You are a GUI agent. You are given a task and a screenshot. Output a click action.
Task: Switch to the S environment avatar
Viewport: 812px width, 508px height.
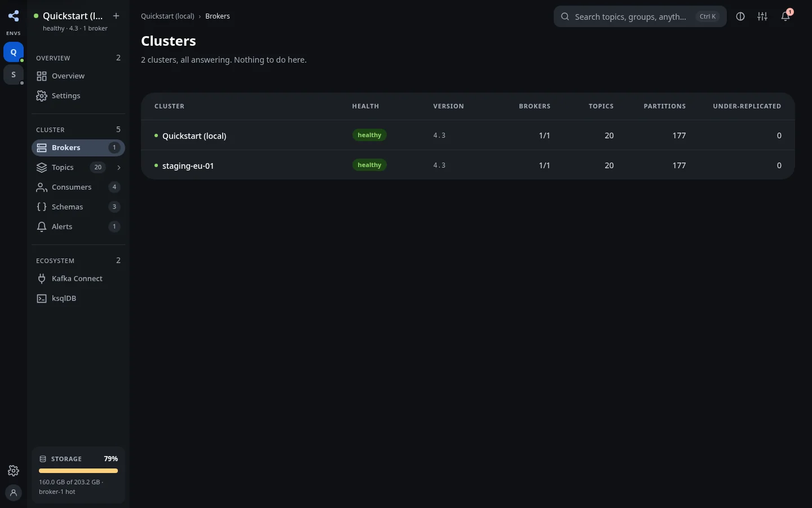point(14,75)
